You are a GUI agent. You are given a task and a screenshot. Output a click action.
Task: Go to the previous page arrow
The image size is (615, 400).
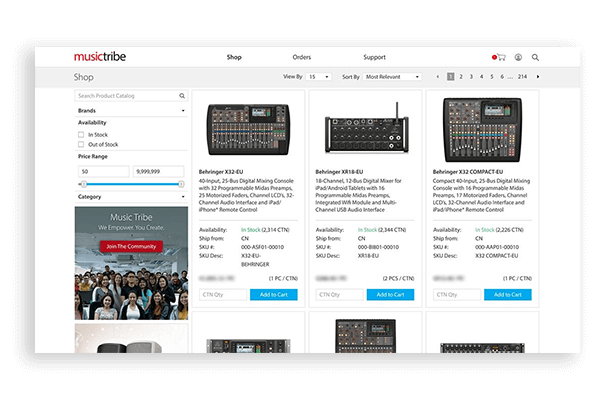click(438, 77)
